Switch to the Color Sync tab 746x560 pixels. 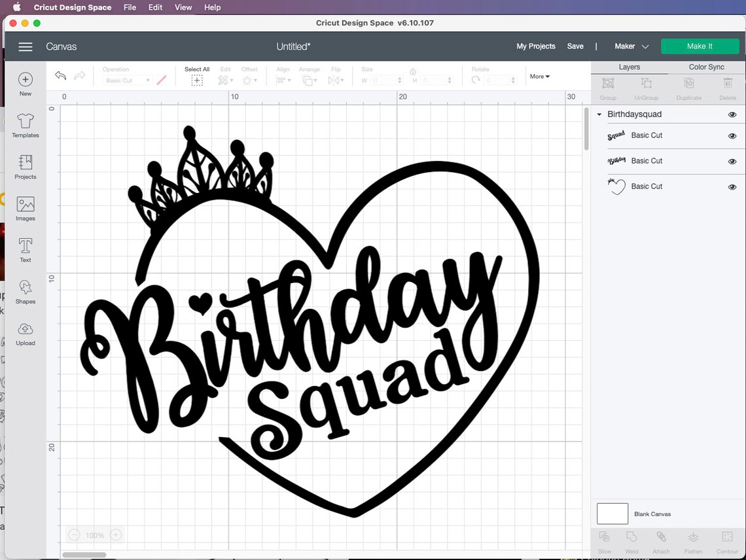(706, 67)
